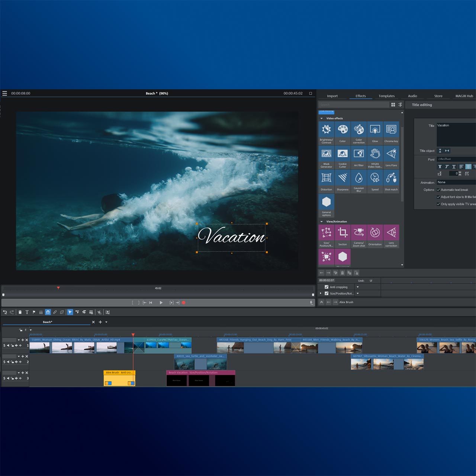Image resolution: width=476 pixels, height=476 pixels.
Task: Select the Cookie Cutter effect
Action: coord(342,157)
